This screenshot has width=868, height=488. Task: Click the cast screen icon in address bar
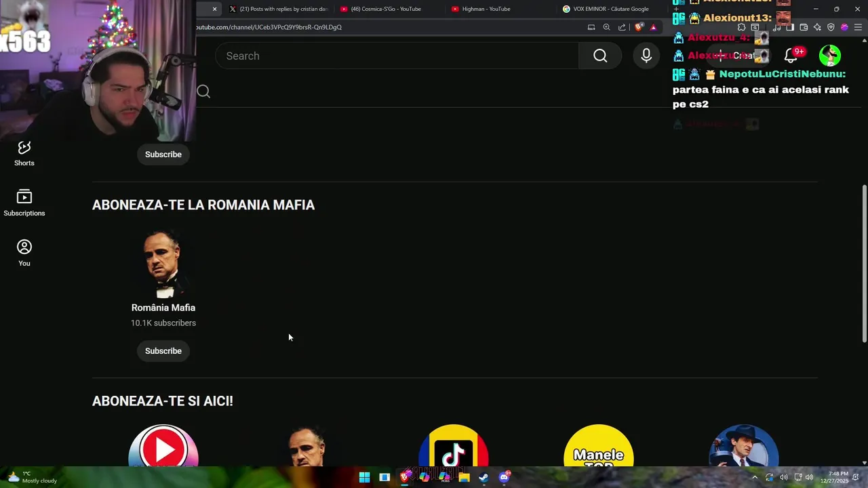pyautogui.click(x=591, y=27)
